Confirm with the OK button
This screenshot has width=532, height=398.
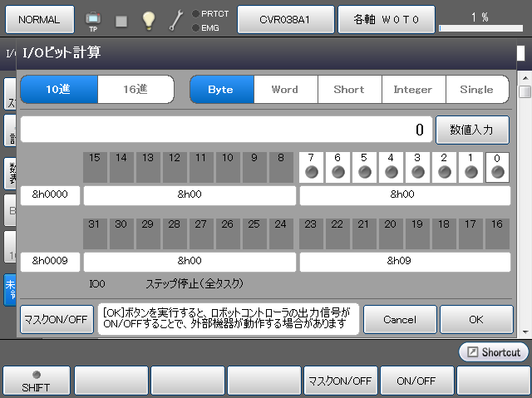(476, 319)
